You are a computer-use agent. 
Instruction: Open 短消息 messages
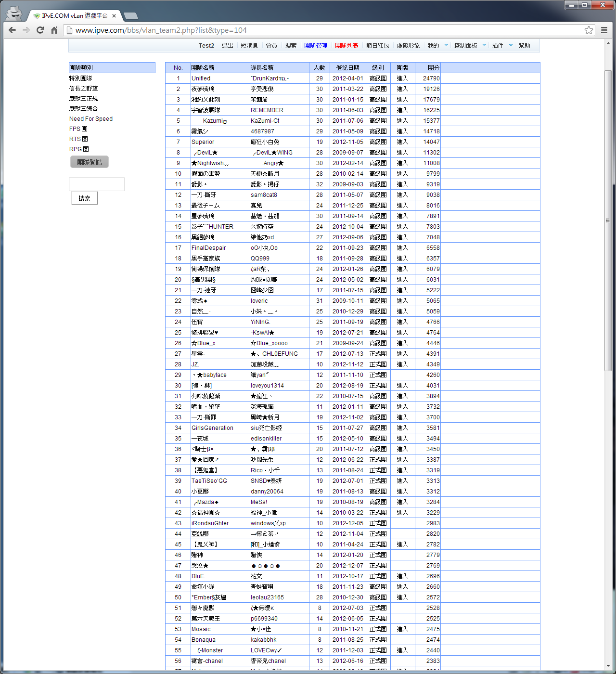pyautogui.click(x=249, y=46)
